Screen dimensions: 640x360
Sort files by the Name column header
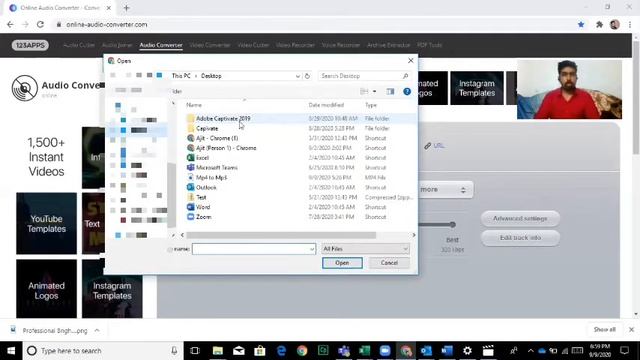[194, 105]
